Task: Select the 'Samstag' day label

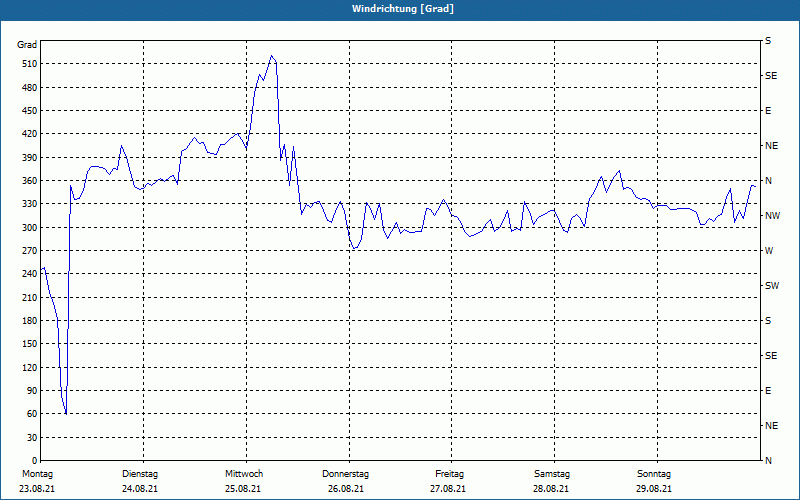Action: [x=552, y=474]
